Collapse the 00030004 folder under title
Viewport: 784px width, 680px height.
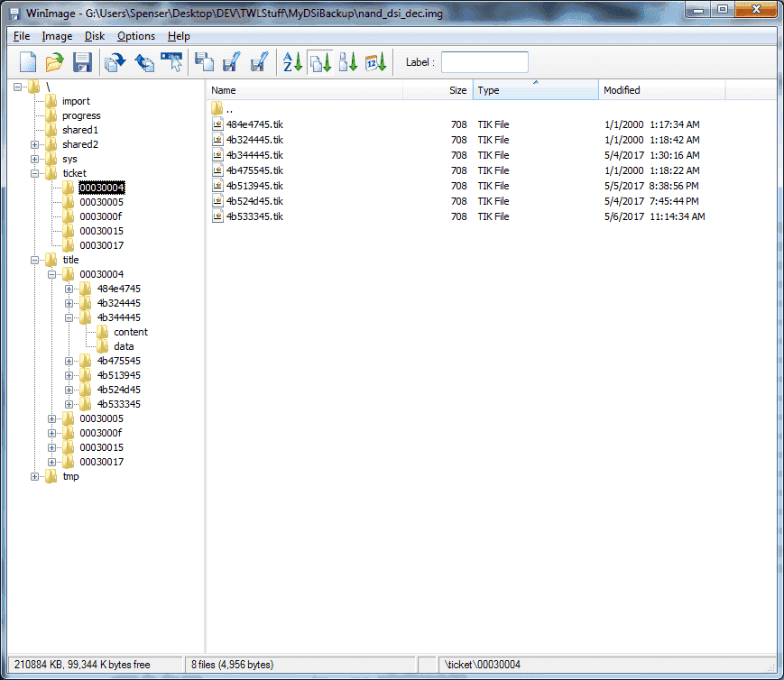pyautogui.click(x=51, y=274)
